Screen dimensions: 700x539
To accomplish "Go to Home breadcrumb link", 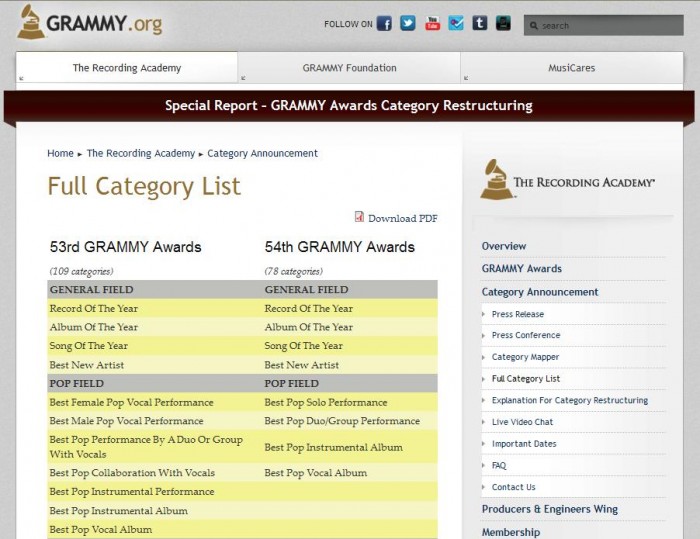I will pyautogui.click(x=60, y=153).
